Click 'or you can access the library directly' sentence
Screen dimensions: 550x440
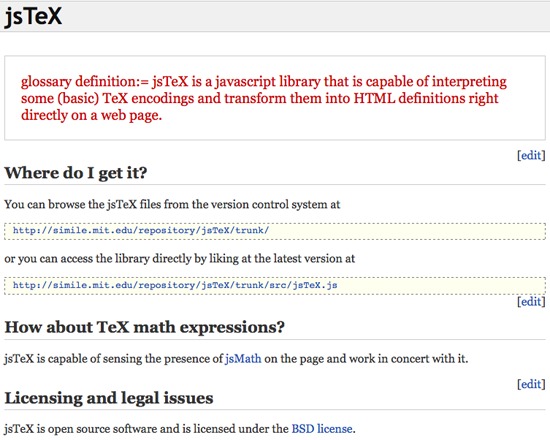click(x=180, y=259)
